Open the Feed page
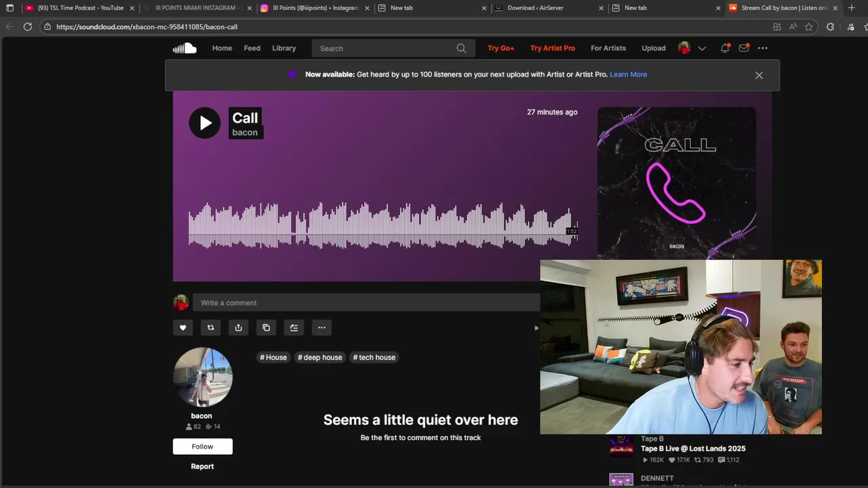The width and height of the screenshot is (868, 488). [252, 48]
